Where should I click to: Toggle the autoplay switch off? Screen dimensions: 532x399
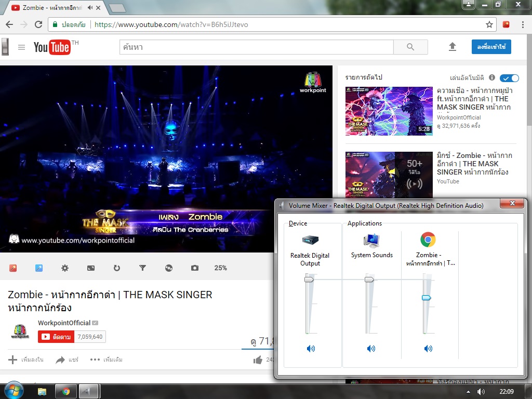(509, 78)
